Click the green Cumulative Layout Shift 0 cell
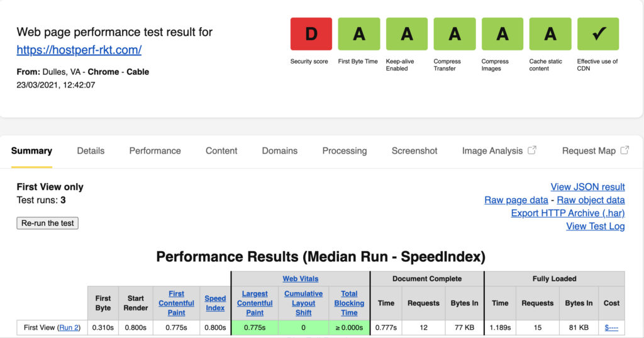The width and height of the screenshot is (644, 338). pos(303,327)
